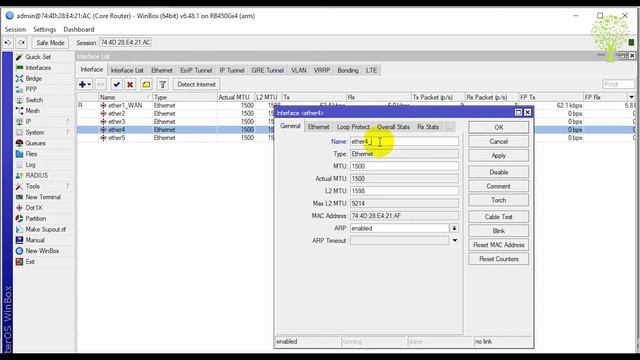Screen dimensions: 640x360
Task: Click the undo arrow icon
Action: 8,42
